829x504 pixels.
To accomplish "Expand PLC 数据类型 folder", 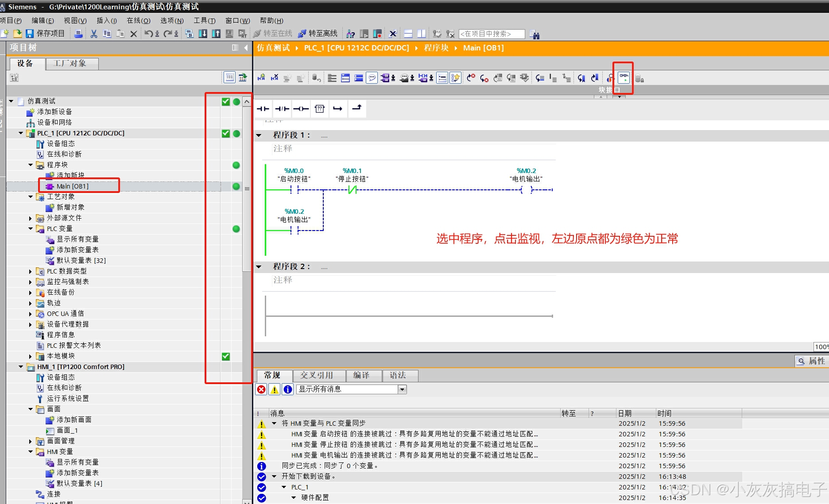I will click(31, 271).
